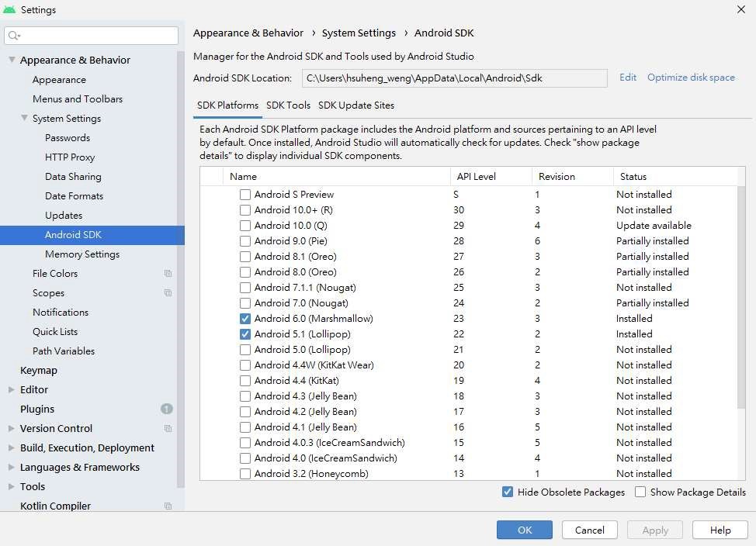Click the Revision column header

click(572, 176)
